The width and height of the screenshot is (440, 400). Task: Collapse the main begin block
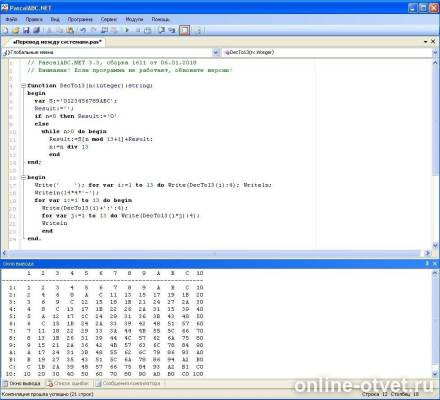coord(23,177)
